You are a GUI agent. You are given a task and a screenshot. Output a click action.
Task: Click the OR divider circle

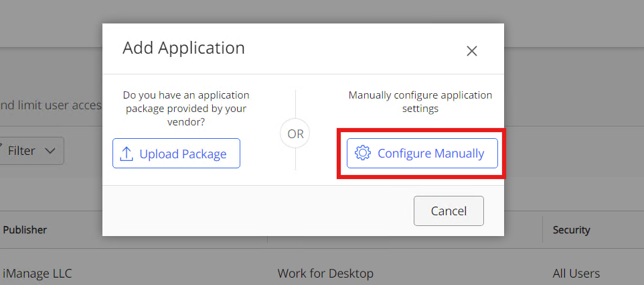(295, 133)
